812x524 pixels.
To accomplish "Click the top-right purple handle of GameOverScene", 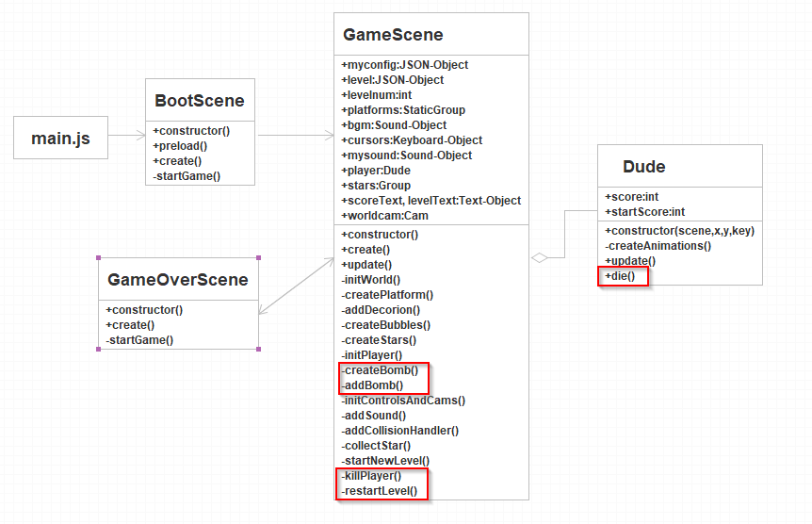I will tap(258, 257).
